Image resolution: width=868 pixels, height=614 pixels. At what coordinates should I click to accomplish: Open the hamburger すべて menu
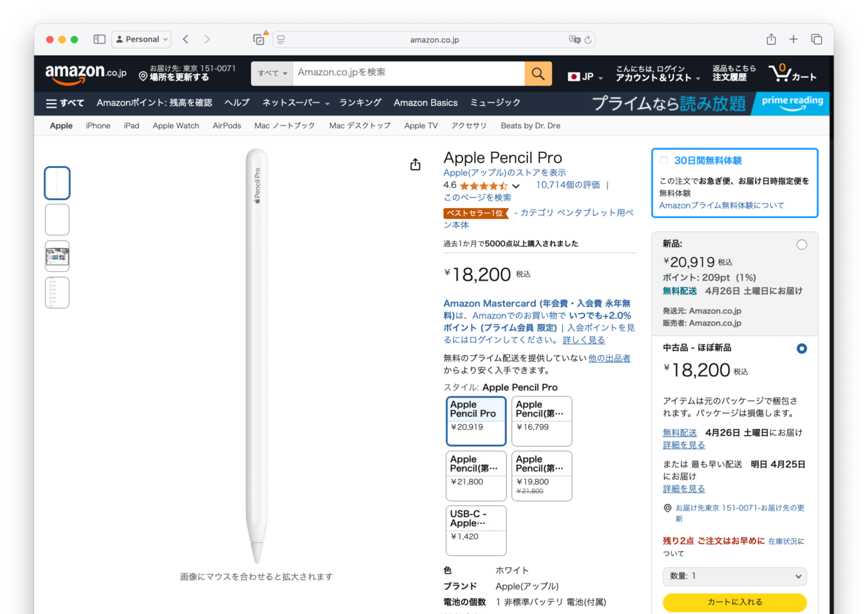pyautogui.click(x=65, y=103)
